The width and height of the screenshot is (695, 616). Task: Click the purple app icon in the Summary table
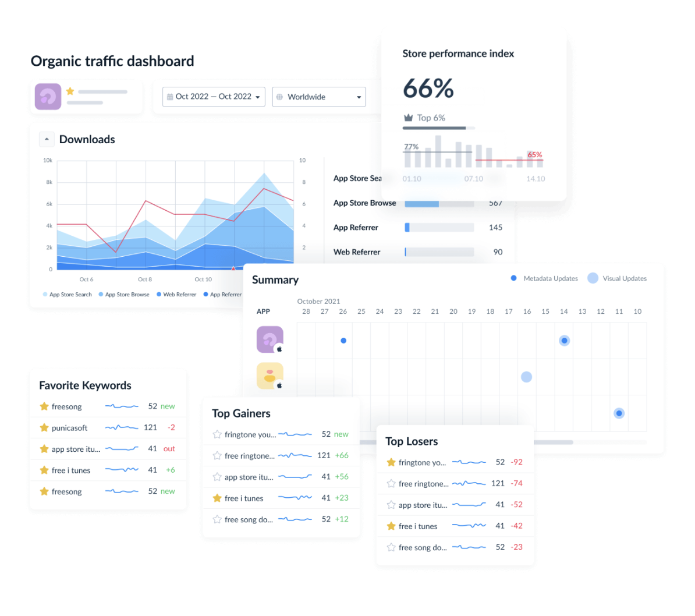(270, 339)
